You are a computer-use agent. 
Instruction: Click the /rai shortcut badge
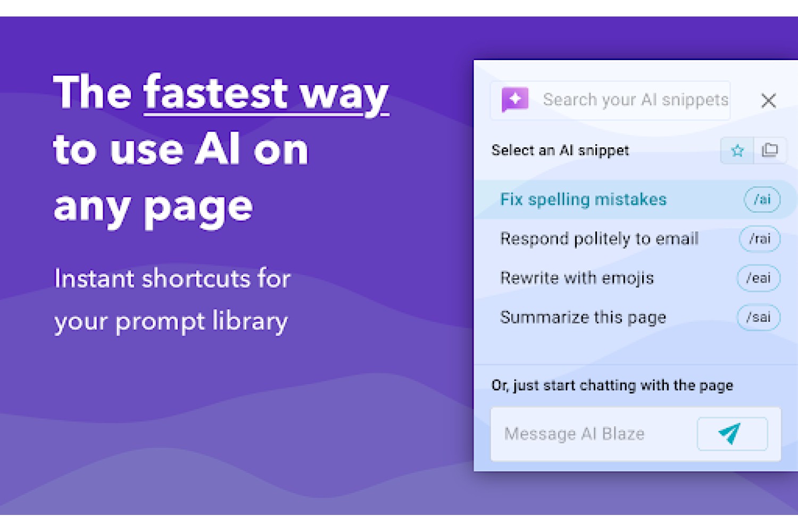point(760,239)
